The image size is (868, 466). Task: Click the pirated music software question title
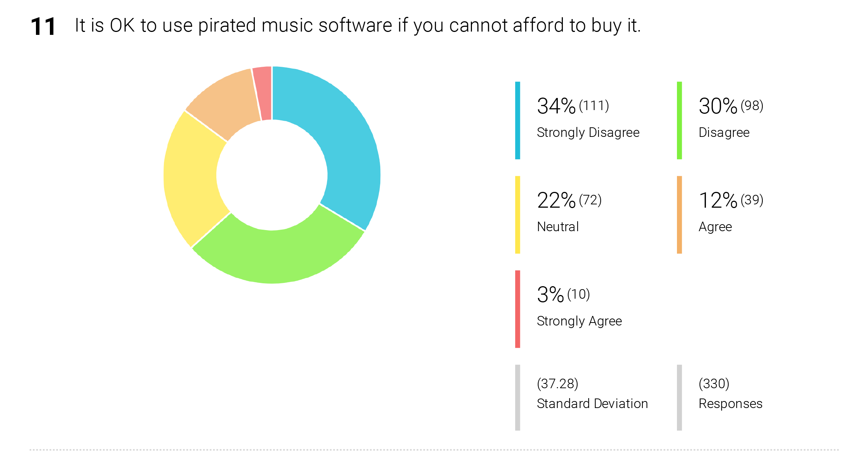[x=358, y=26]
